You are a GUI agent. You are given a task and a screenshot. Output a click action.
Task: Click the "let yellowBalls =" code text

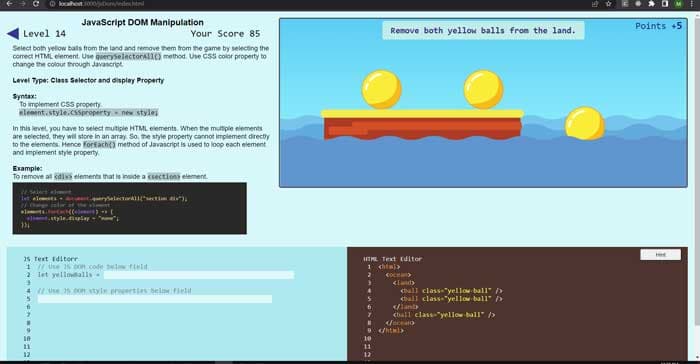pyautogui.click(x=69, y=275)
